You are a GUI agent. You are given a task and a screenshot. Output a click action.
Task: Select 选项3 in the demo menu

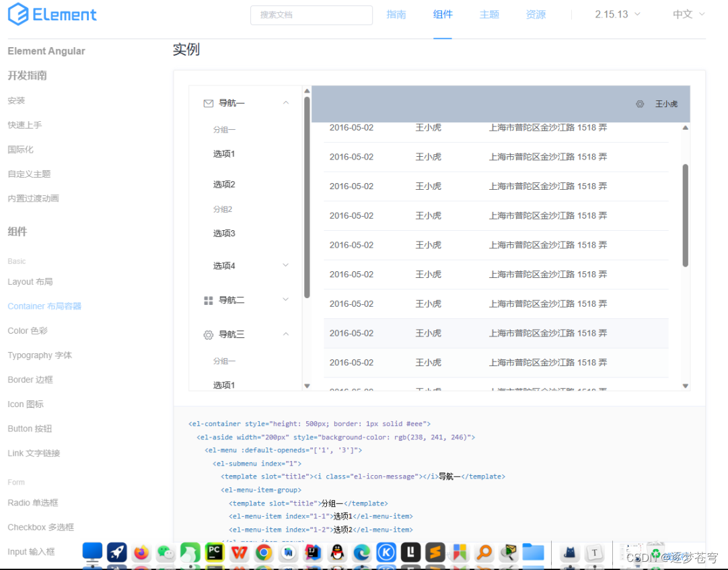(x=224, y=234)
